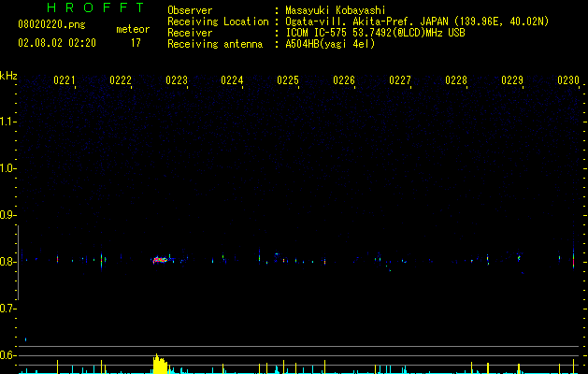Click the 0230 time marker
Viewport: 588px width, 374px height.
(568, 80)
